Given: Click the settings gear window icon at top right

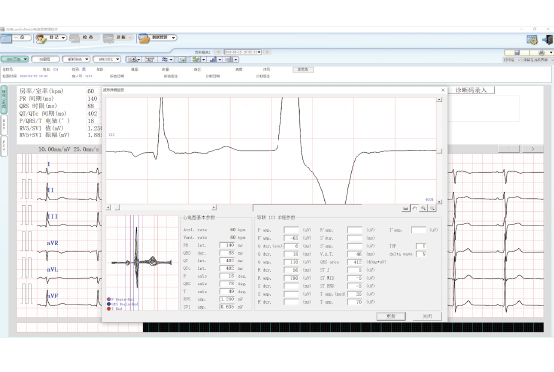Looking at the screenshot, I should pos(532,40).
